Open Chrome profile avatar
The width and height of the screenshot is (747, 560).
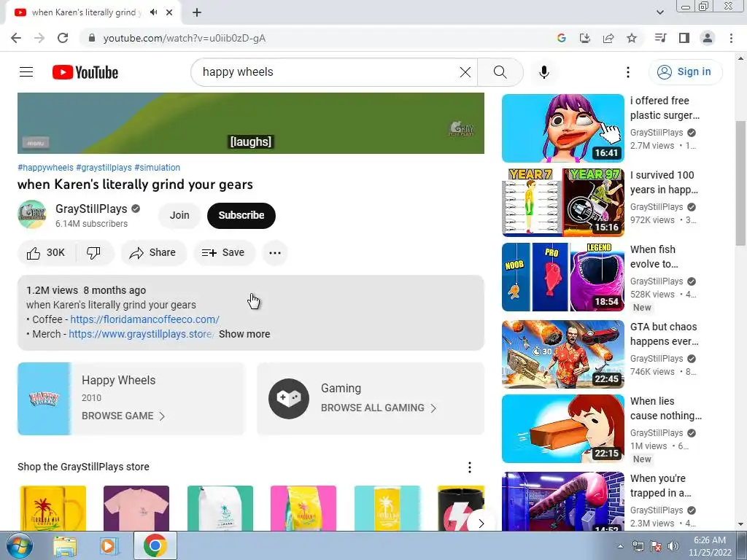tap(708, 38)
